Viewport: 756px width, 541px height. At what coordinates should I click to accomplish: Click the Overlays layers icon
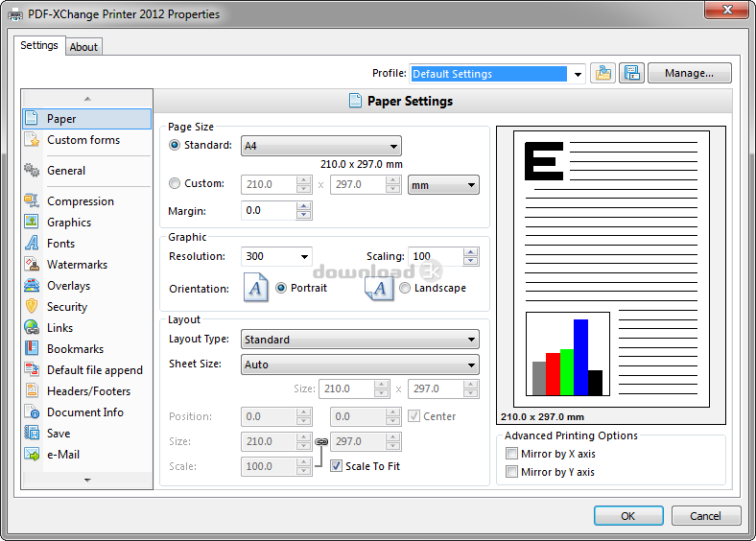pyautogui.click(x=32, y=286)
